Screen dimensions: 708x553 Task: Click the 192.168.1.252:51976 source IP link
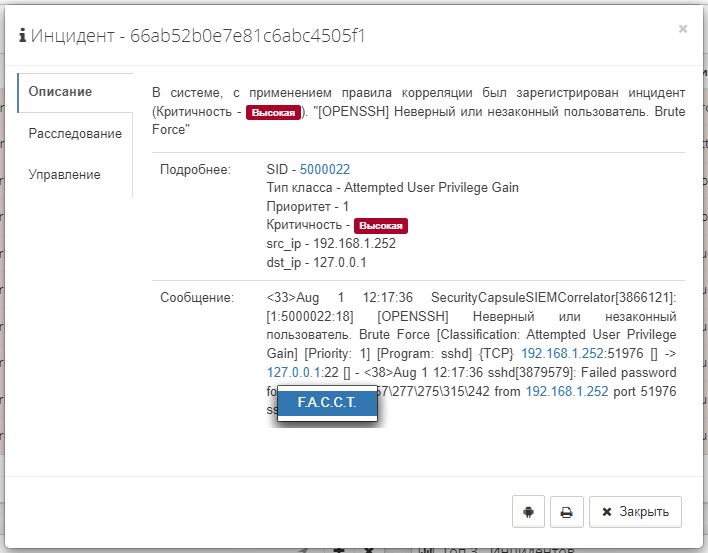click(562, 353)
